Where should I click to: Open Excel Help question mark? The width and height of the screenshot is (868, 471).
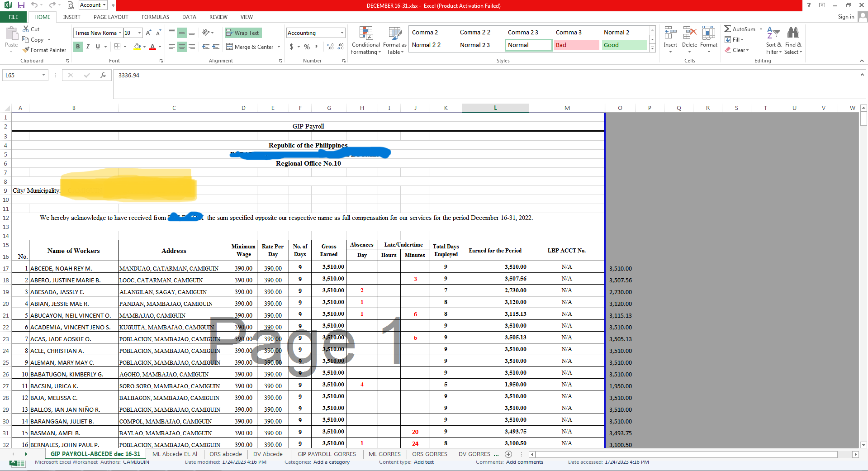pyautogui.click(x=809, y=5)
